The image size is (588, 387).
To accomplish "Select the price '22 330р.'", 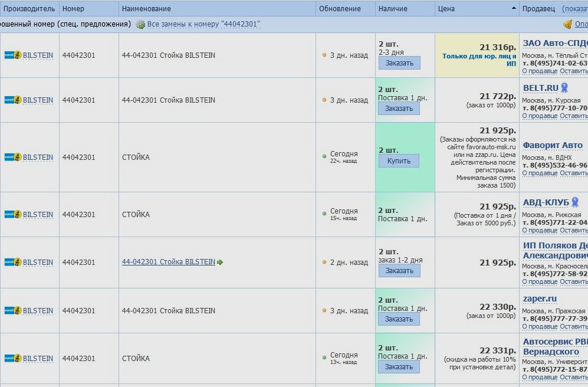I will click(x=498, y=307).
